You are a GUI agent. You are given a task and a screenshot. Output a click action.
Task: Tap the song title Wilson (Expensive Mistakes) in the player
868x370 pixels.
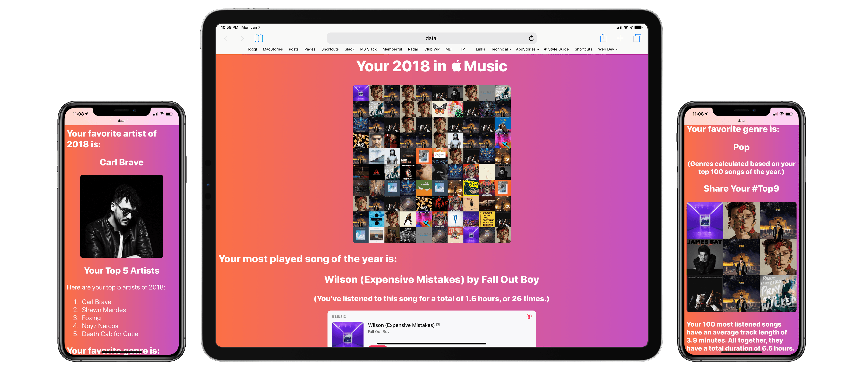click(401, 325)
